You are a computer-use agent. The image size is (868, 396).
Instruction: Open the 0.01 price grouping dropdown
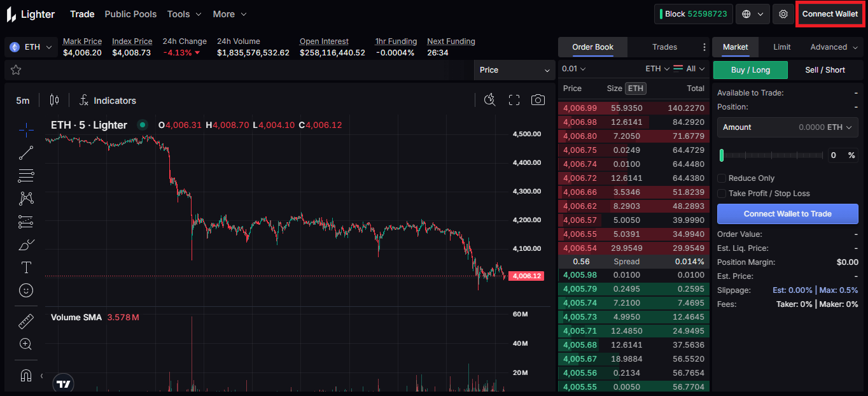pyautogui.click(x=573, y=69)
